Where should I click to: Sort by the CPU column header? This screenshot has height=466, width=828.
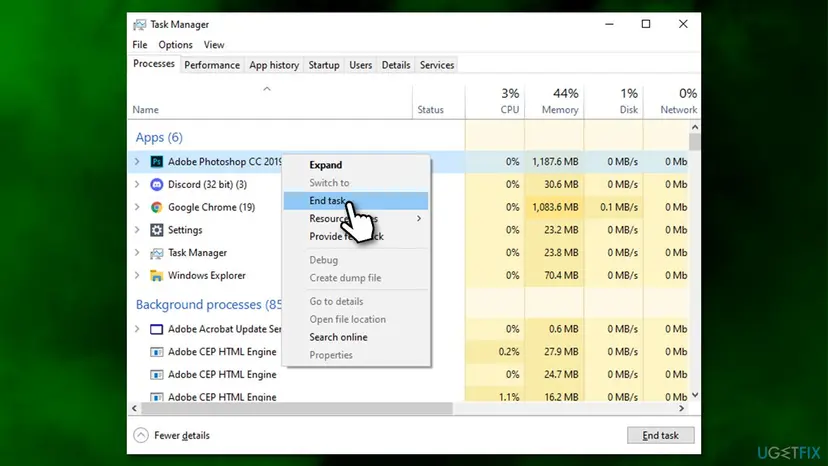point(495,101)
